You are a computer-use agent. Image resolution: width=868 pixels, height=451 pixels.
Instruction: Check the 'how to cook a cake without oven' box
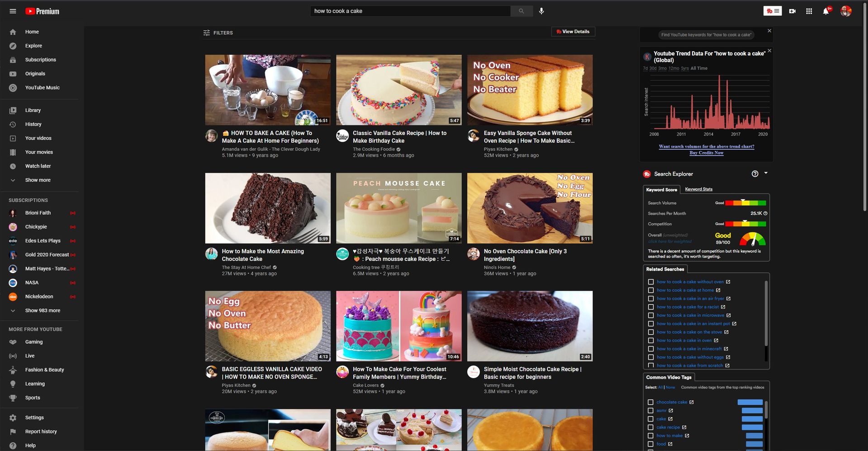pos(650,282)
